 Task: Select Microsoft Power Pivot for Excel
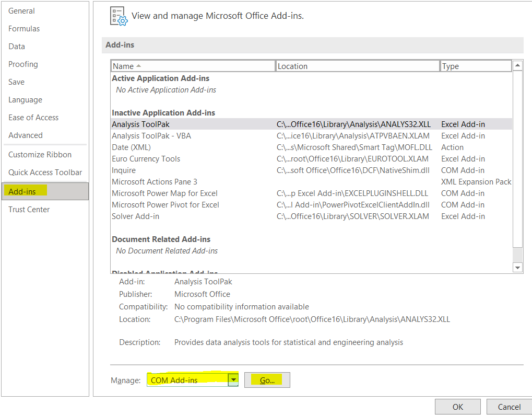(311, 205)
